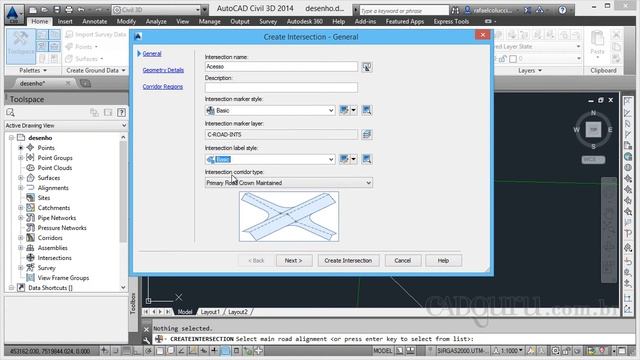Open the Modify ribbon tab
Image resolution: width=640 pixels, height=360 pixels.
pyautogui.click(x=126, y=22)
